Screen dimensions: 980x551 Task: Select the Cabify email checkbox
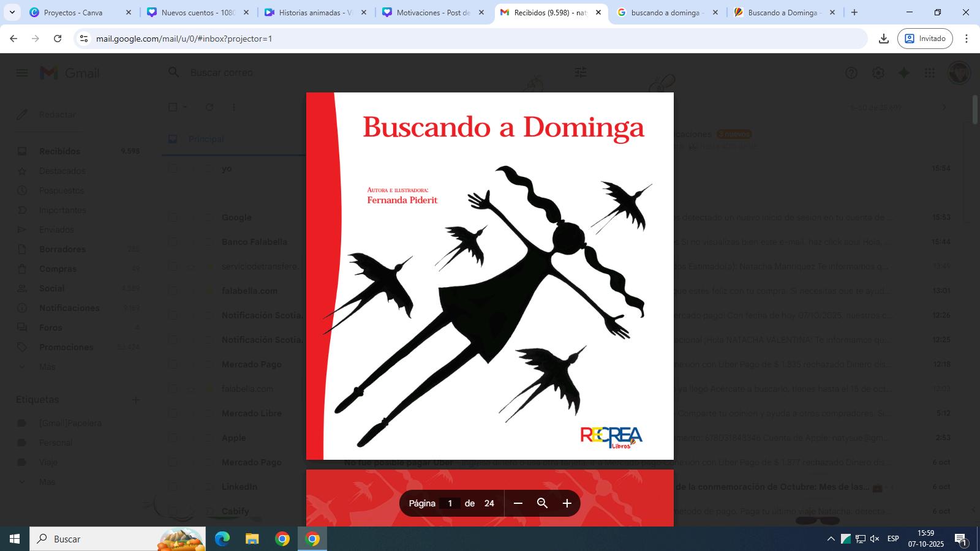[173, 511]
